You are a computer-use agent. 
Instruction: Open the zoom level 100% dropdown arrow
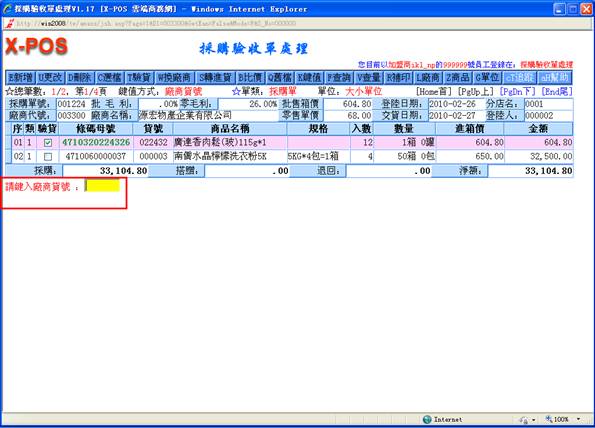[x=578, y=419]
